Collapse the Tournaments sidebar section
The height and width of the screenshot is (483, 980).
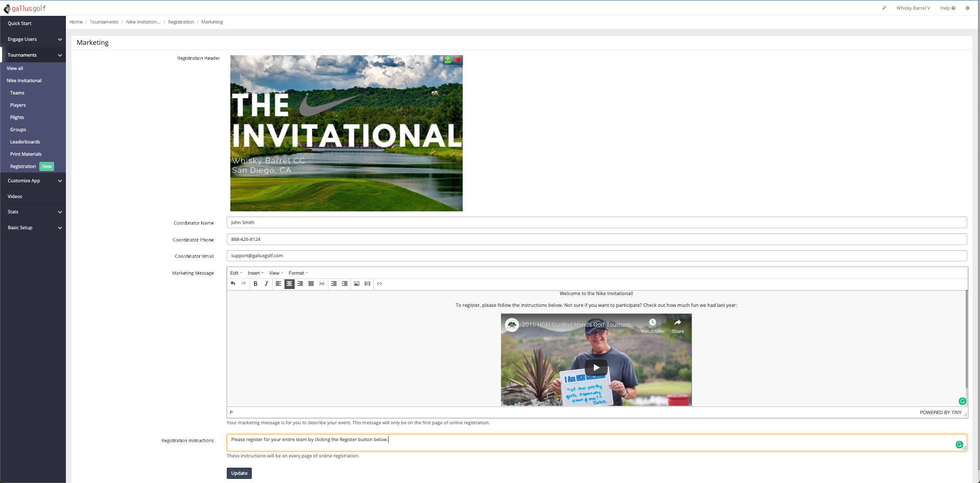coord(33,55)
